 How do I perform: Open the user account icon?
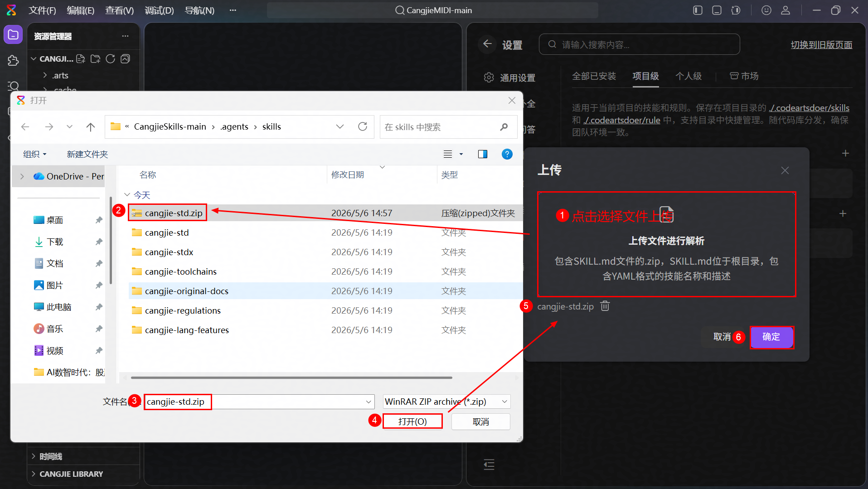click(786, 10)
